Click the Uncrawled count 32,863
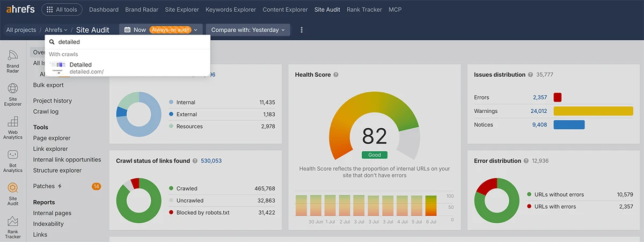Image resolution: width=644 pixels, height=242 pixels. (266, 201)
